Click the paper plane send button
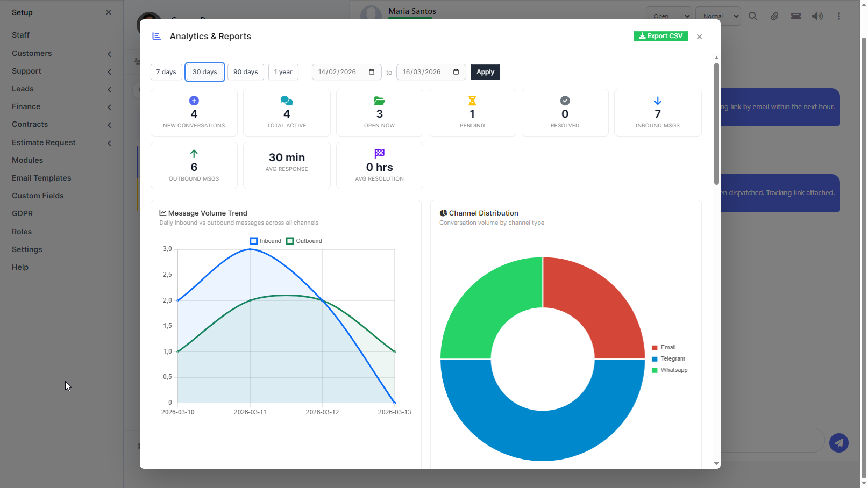Viewport: 868px width, 488px height. [839, 443]
